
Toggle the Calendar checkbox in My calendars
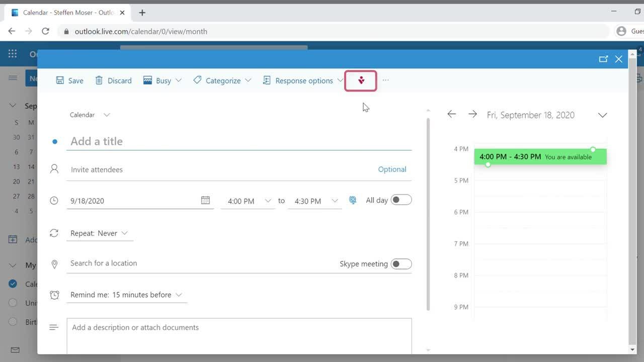[13, 284]
